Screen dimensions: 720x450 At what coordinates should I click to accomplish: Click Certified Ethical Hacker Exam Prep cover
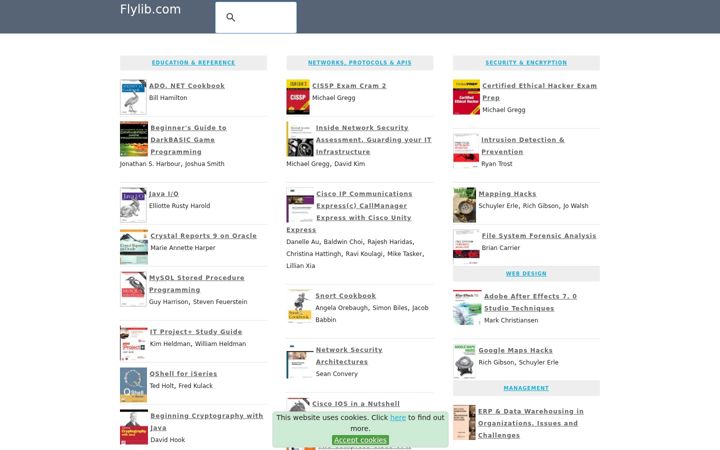click(x=466, y=97)
